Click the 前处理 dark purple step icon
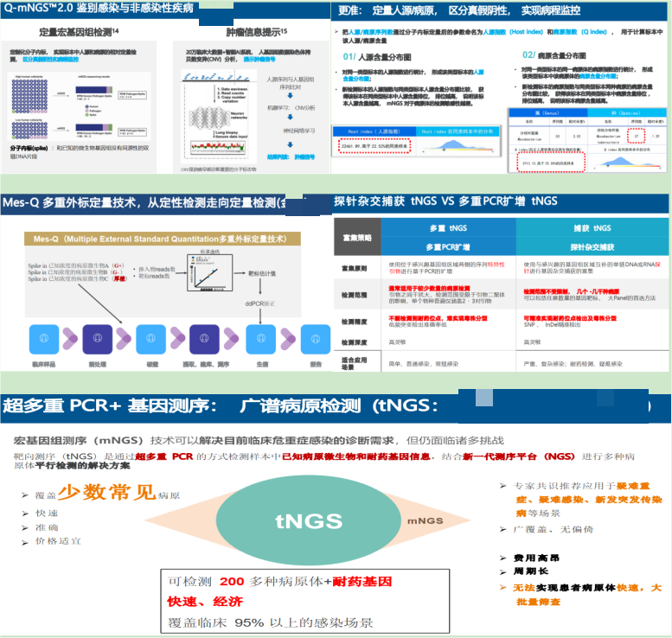This screenshot has width=672, height=638. tap(97, 339)
